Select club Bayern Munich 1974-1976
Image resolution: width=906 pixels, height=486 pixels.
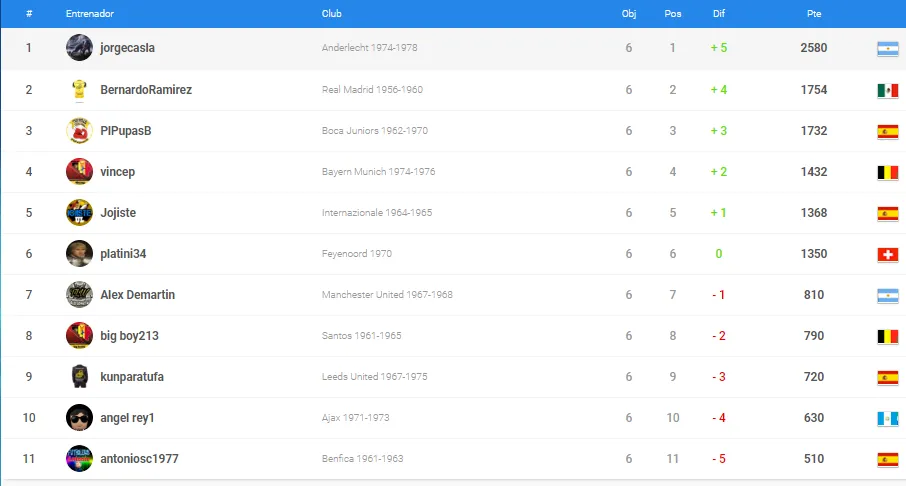[378, 172]
